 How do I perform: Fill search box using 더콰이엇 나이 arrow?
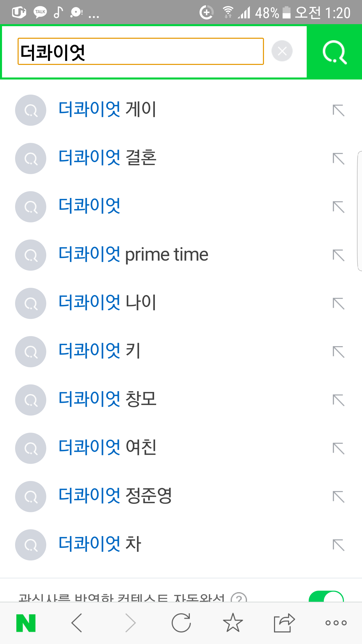[338, 303]
